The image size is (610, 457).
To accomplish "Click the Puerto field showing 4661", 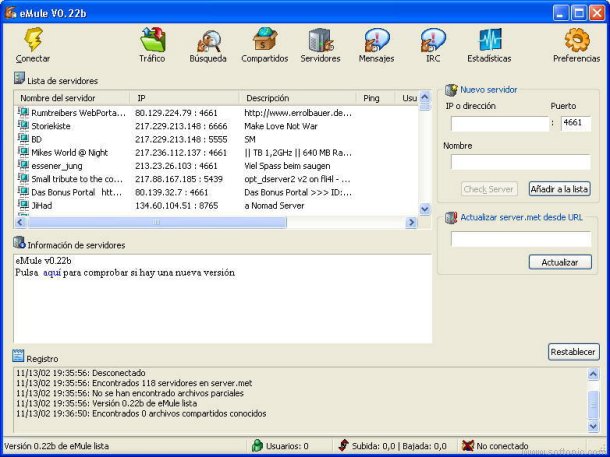I will pyautogui.click(x=576, y=124).
